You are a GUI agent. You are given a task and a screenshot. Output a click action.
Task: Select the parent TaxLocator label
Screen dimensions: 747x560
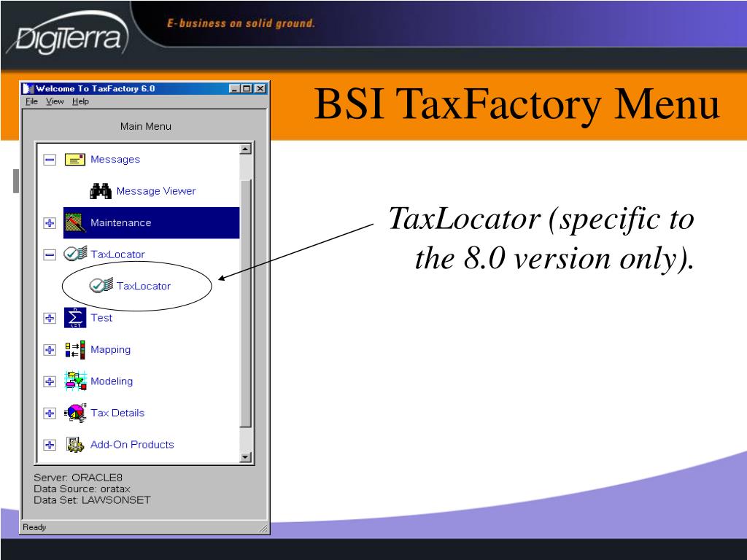[x=117, y=254]
